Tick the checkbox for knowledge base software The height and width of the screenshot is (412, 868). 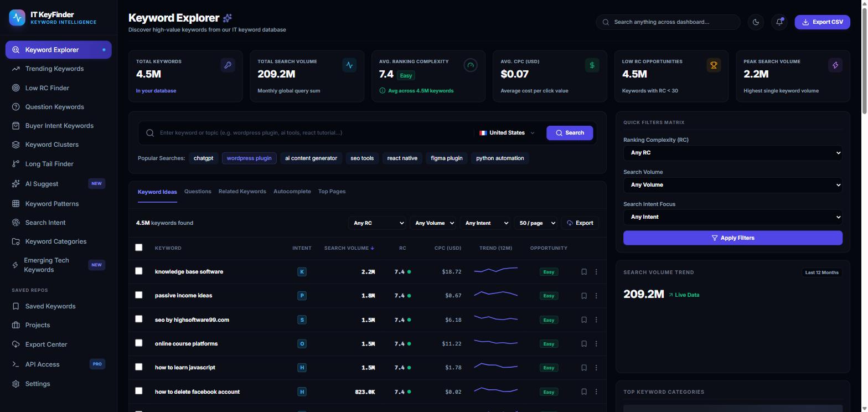point(139,271)
